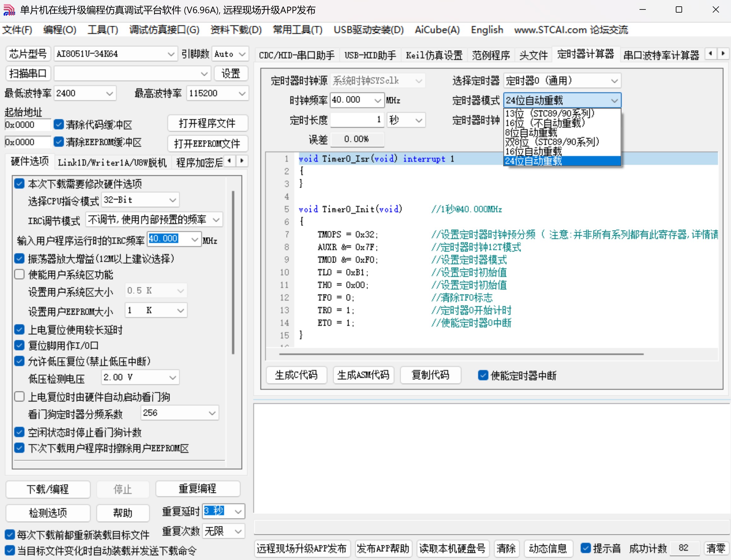
Task: Toggle the 提示音 checkbox
Action: 586,548
